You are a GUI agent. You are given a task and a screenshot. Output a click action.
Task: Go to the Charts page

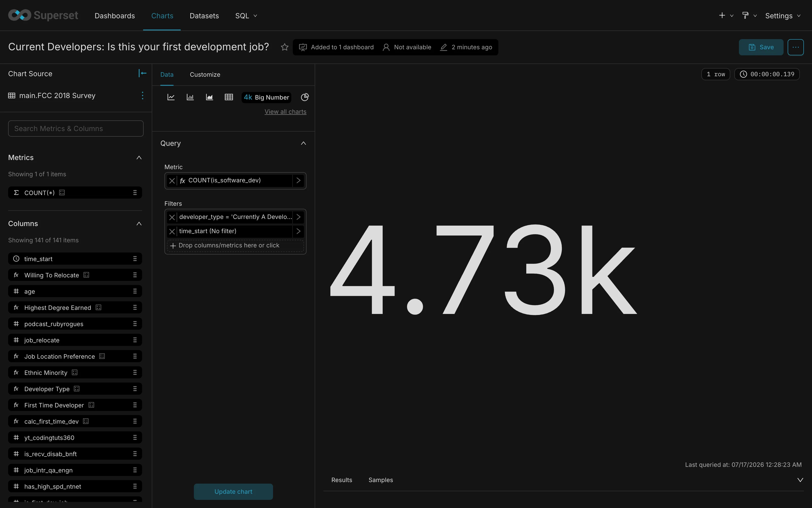point(162,15)
